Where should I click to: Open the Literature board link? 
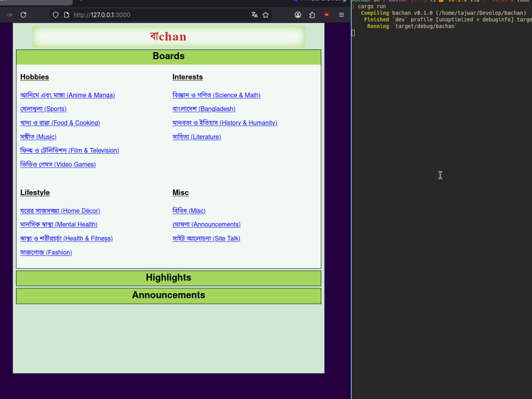(197, 137)
